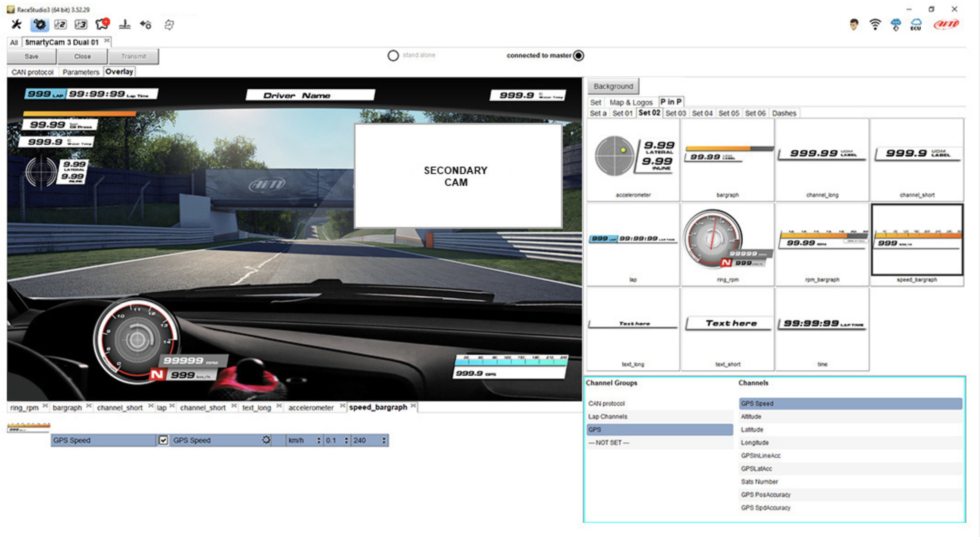This screenshot has width=980, height=537.
Task: Select the stand alone radio button
Action: click(393, 55)
